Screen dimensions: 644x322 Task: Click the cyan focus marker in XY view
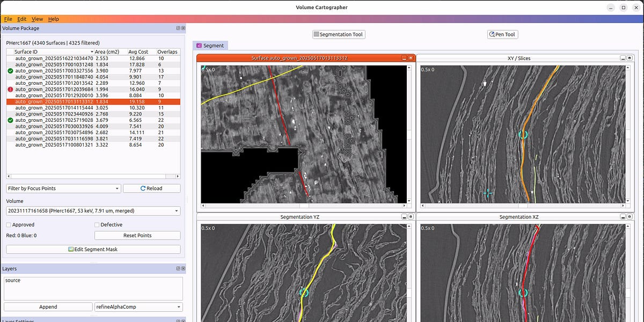tap(523, 135)
